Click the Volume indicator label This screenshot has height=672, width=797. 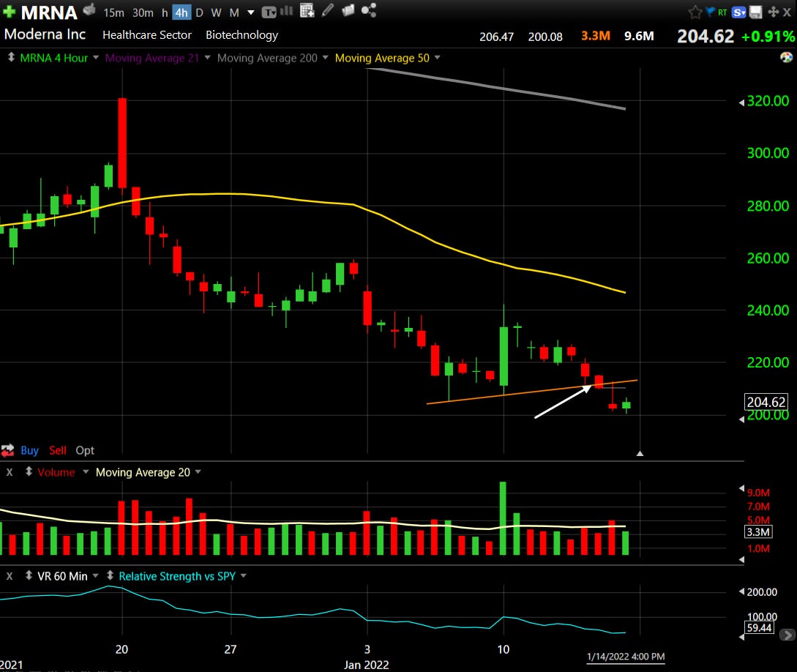[x=56, y=472]
